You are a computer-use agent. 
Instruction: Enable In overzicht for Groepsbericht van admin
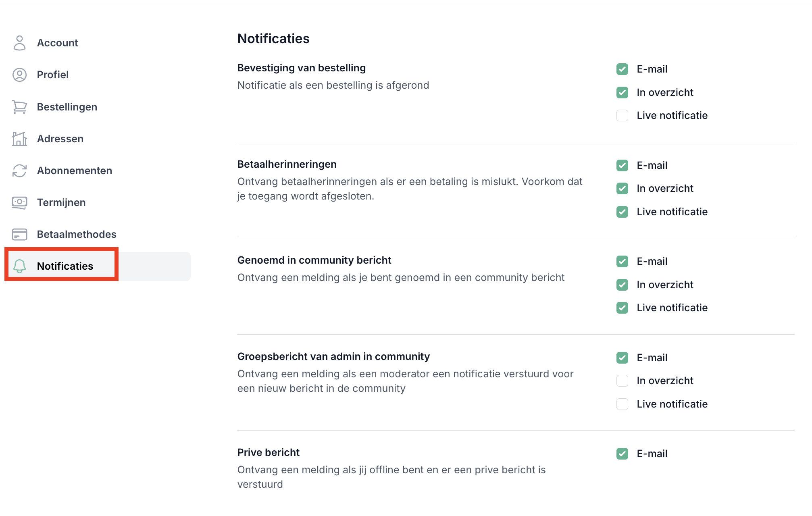coord(622,381)
